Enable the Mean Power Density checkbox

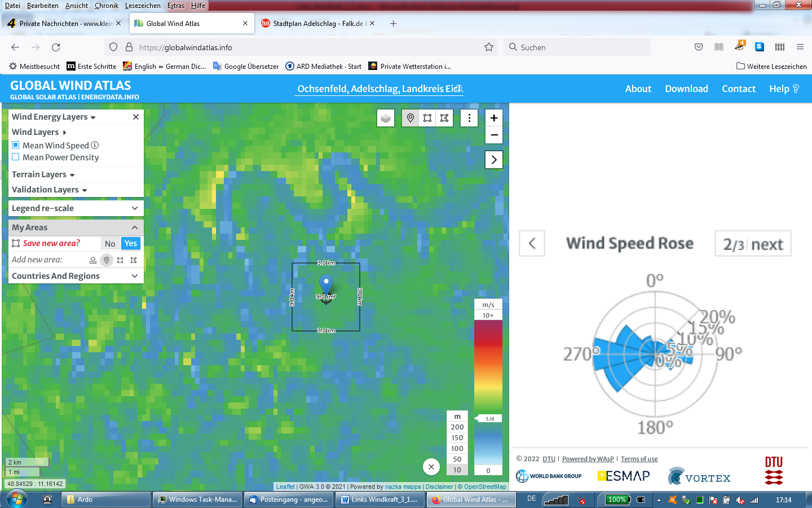(16, 157)
